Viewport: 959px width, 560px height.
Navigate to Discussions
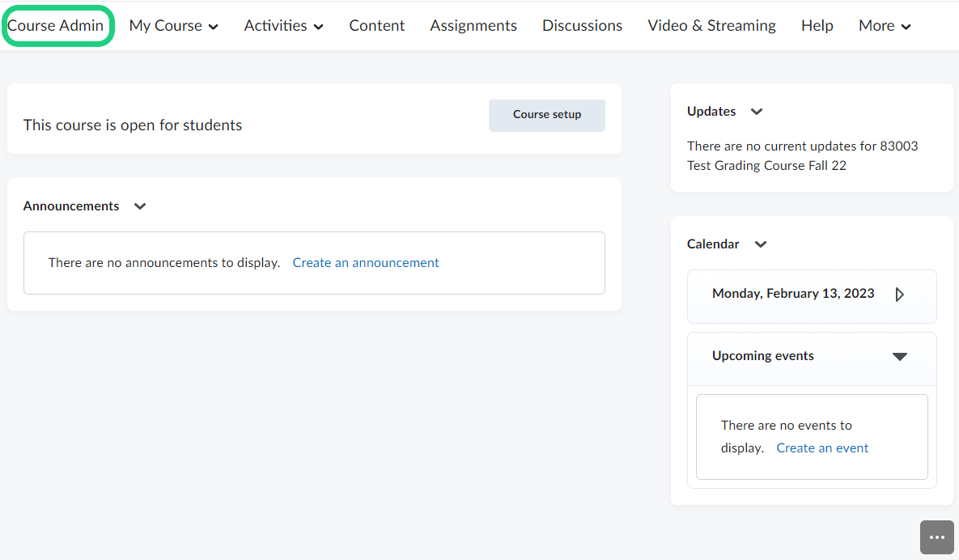(582, 26)
